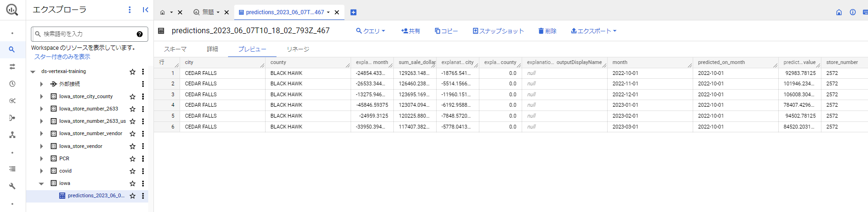Viewport: 868px width, 212px height.
Task: Switch to the リネージ tab
Action: (x=298, y=49)
